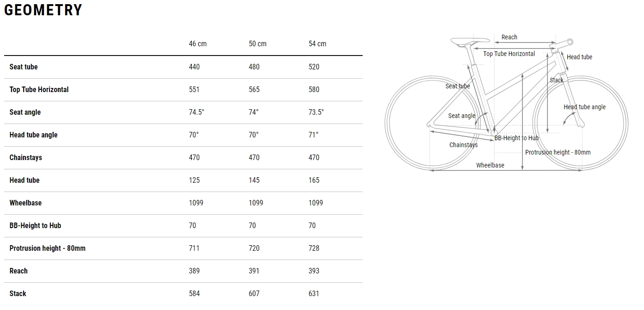Click the Seat angle row label

click(25, 112)
